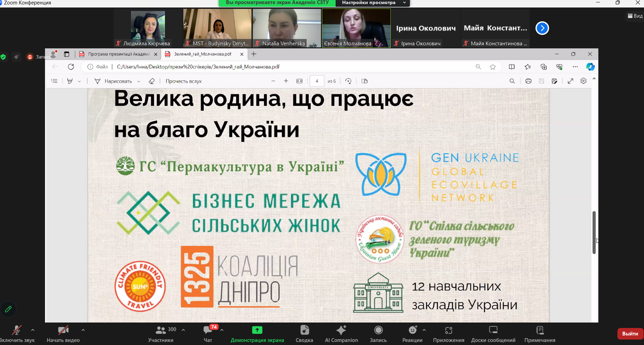This screenshot has width=644, height=345.
Task: Open the Чат chat panel
Action: [208, 334]
